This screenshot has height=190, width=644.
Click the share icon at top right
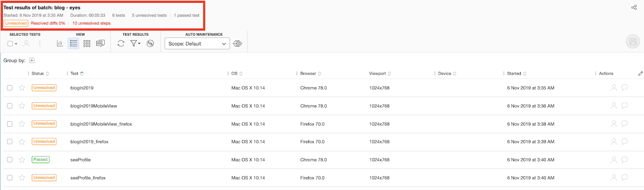point(634,7)
